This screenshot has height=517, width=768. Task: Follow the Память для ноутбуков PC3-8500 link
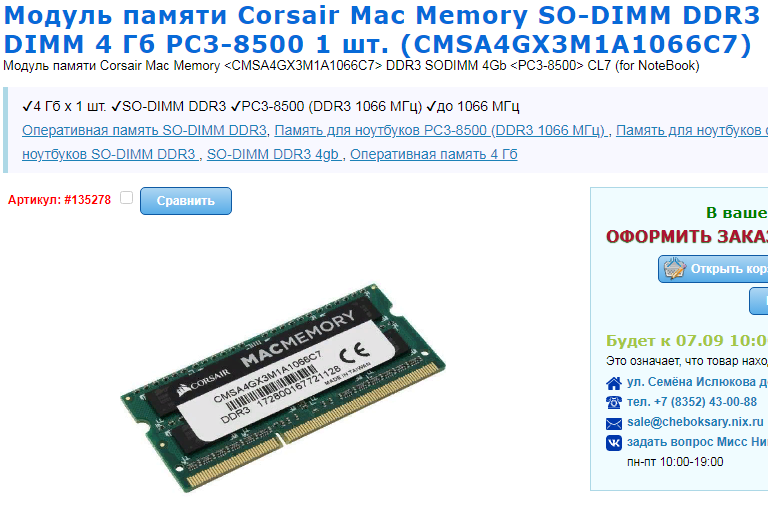pyautogui.click(x=441, y=130)
